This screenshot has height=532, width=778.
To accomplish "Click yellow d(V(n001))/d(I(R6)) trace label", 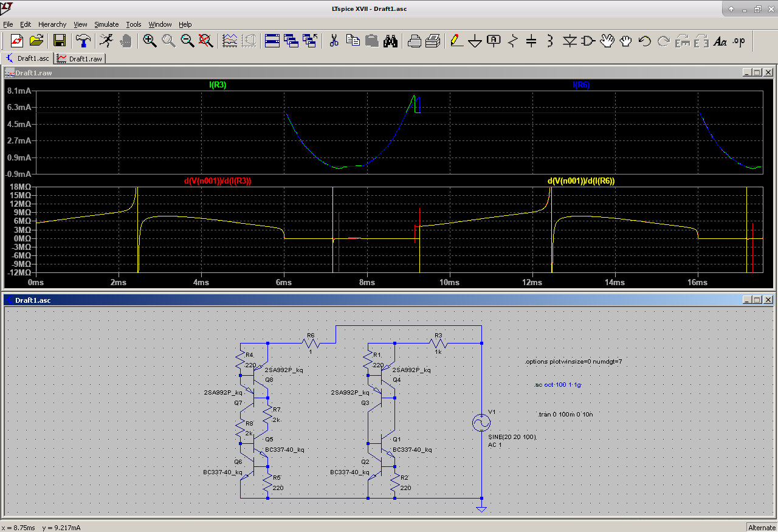I will pos(582,181).
